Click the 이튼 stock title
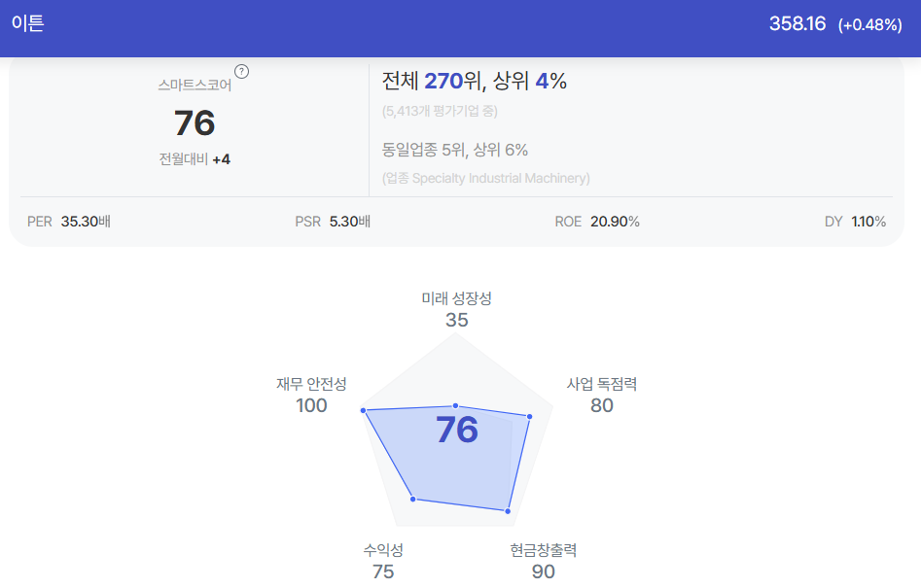 coord(27,23)
